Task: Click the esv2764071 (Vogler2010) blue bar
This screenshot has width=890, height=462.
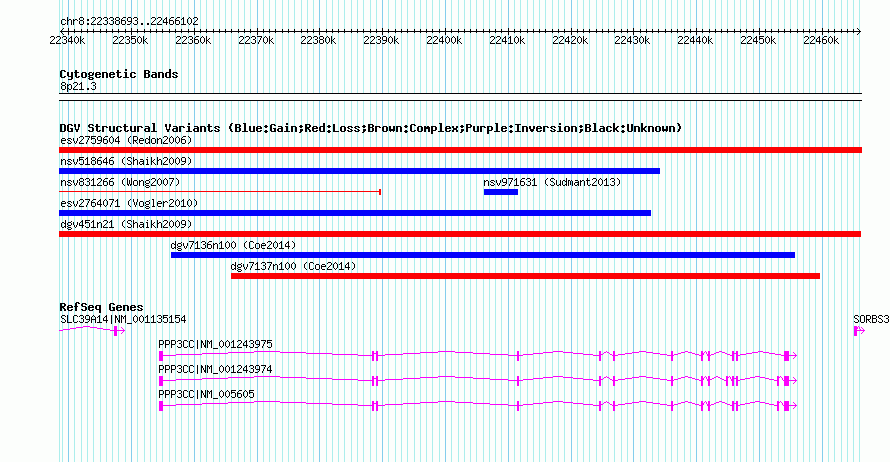Action: 355,213
